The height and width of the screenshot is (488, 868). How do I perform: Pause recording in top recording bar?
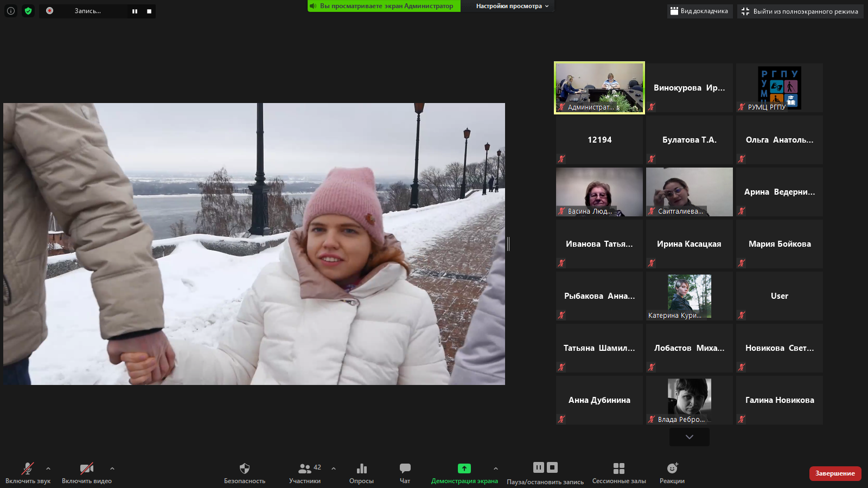[135, 11]
